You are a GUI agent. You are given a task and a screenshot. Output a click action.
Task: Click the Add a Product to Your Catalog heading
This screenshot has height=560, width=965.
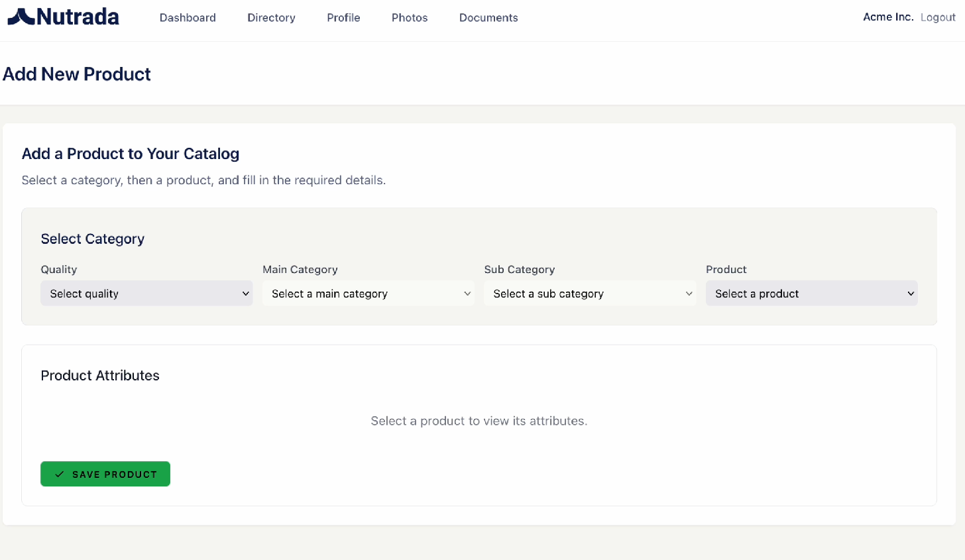click(x=131, y=154)
